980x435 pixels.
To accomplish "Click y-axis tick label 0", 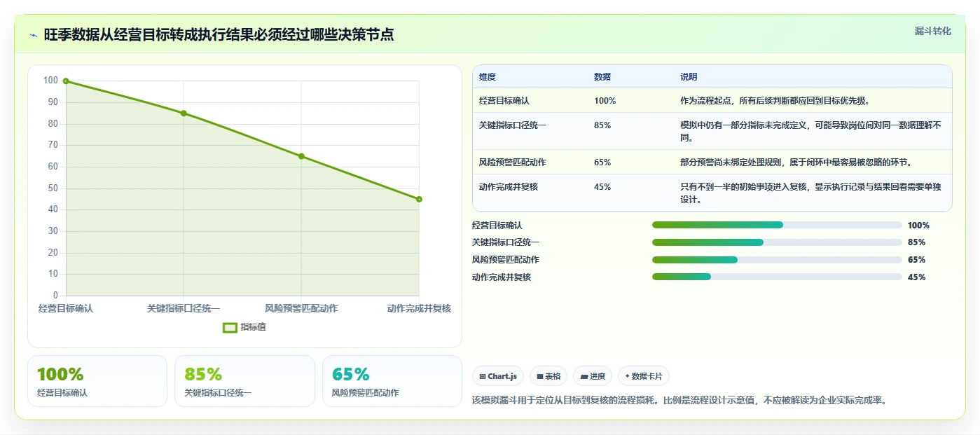I will 55,296.
